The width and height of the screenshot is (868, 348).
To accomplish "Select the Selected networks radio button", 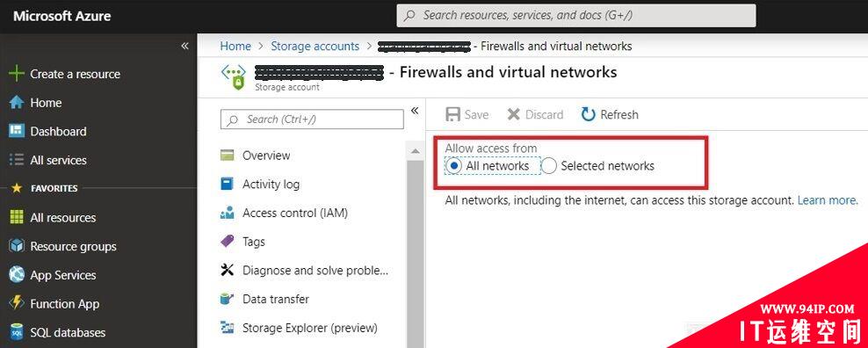I will pyautogui.click(x=548, y=166).
